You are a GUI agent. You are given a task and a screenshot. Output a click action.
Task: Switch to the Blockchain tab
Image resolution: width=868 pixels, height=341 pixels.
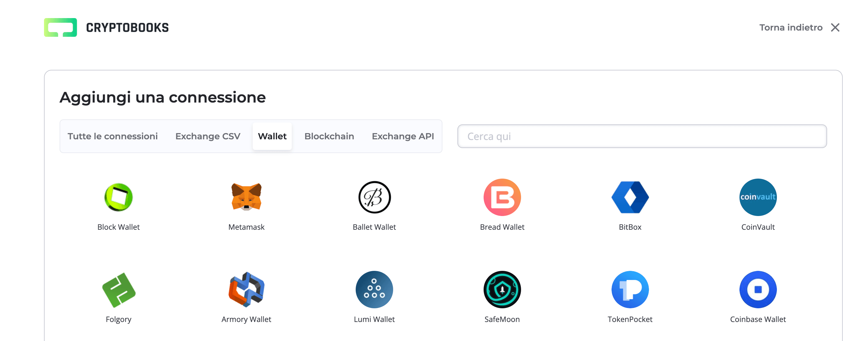click(329, 136)
